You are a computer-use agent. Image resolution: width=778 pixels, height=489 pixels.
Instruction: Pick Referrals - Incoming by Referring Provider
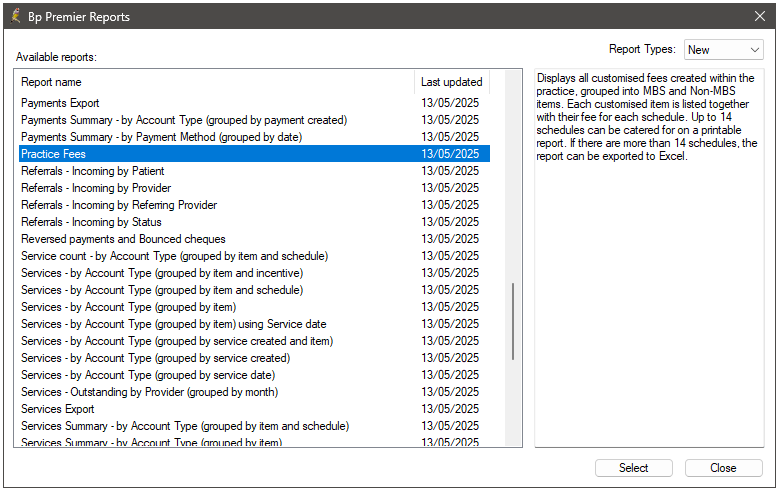(118, 205)
